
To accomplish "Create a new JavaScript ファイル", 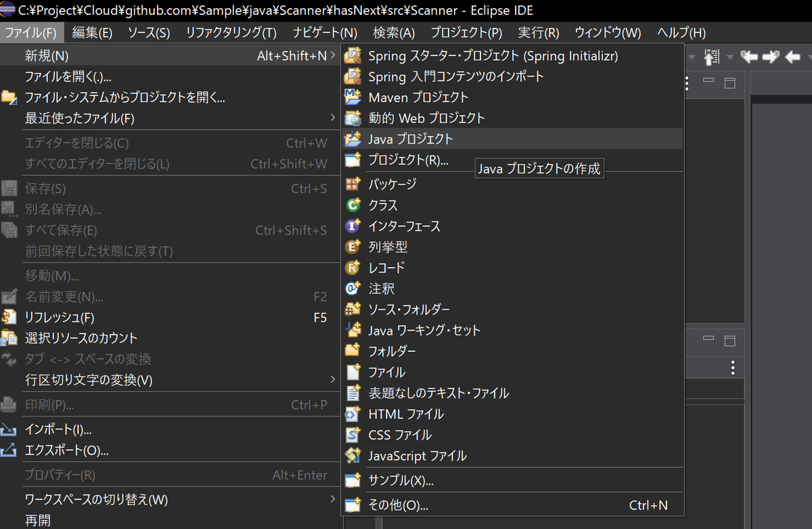I will [513, 456].
